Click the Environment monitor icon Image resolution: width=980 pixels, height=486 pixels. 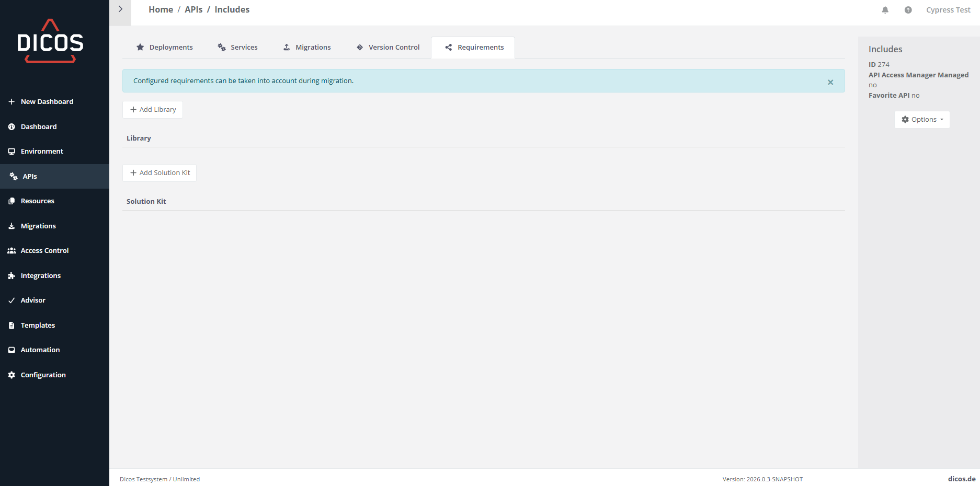pyautogui.click(x=12, y=152)
